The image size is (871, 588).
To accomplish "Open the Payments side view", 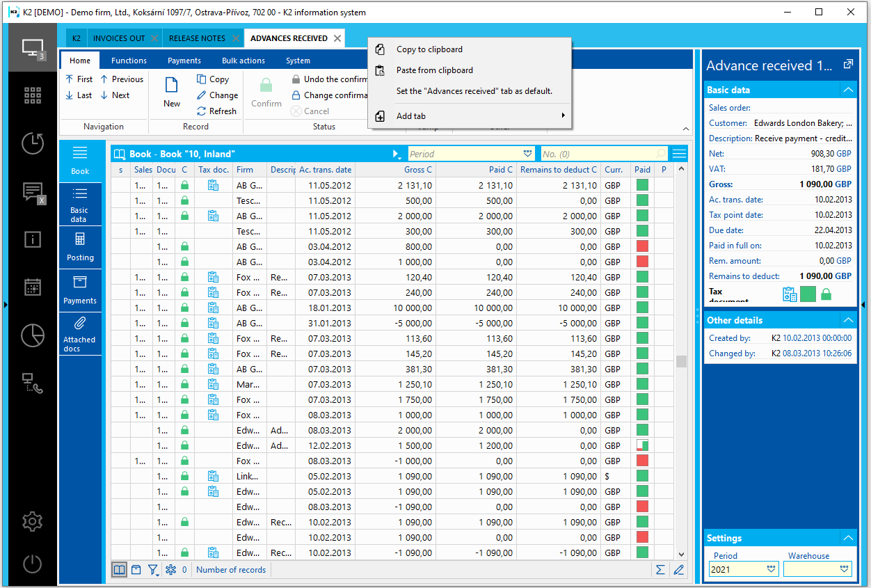I will pyautogui.click(x=80, y=290).
